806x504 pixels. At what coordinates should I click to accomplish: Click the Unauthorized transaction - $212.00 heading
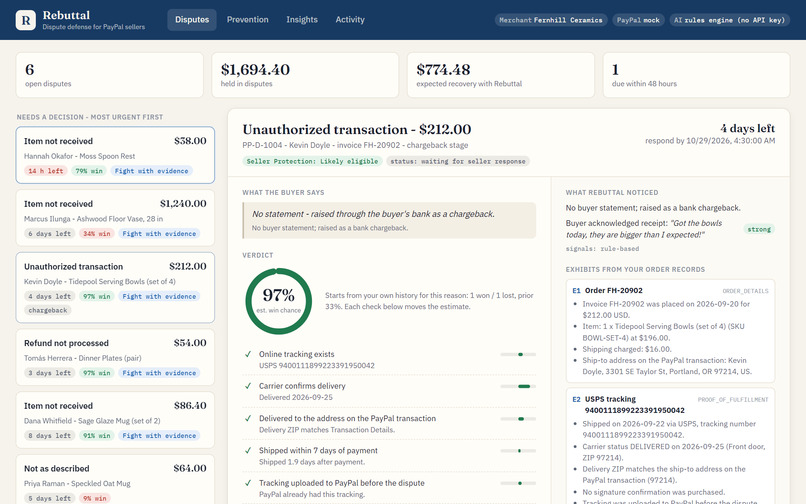click(x=357, y=129)
